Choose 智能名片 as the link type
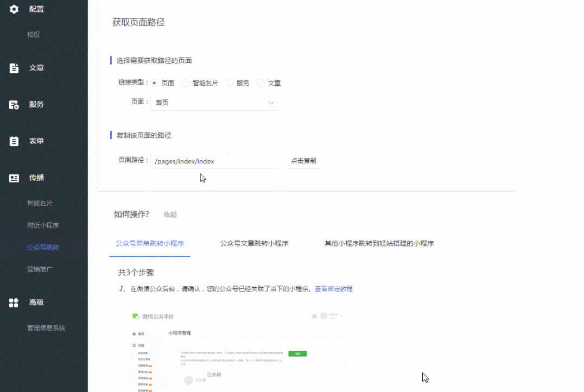The height and width of the screenshot is (392, 584). pyautogui.click(x=185, y=83)
